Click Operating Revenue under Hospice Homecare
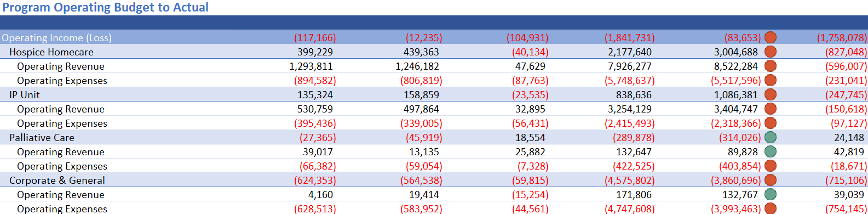 pos(61,66)
